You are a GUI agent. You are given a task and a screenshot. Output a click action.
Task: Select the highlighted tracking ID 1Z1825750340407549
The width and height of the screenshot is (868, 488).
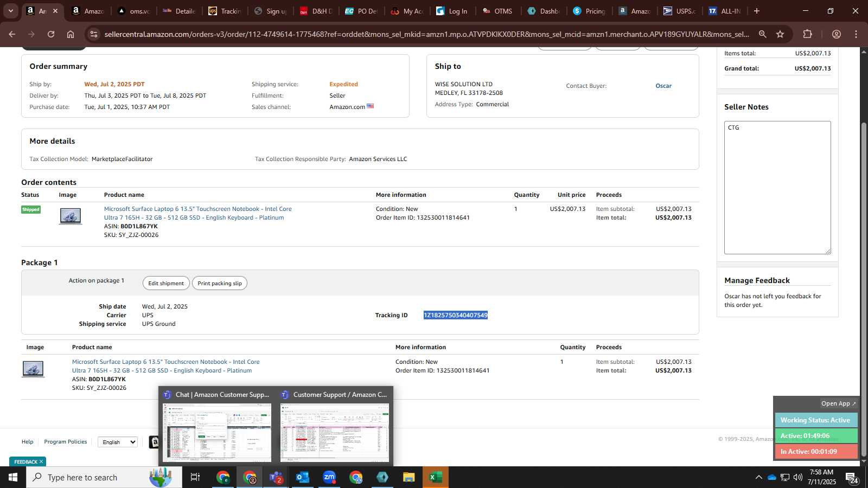456,315
